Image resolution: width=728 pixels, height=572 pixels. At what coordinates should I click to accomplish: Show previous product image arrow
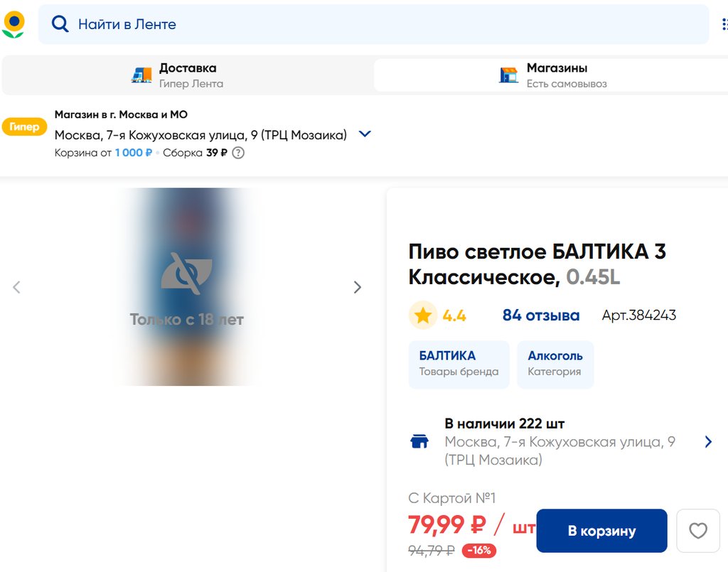pos(17,287)
